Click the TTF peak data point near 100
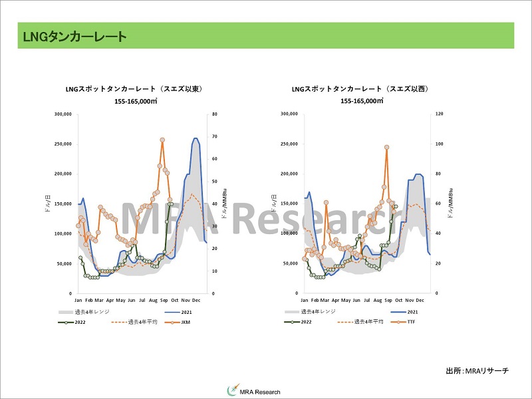Viewport: 532px width, 399px height. (x=386, y=147)
